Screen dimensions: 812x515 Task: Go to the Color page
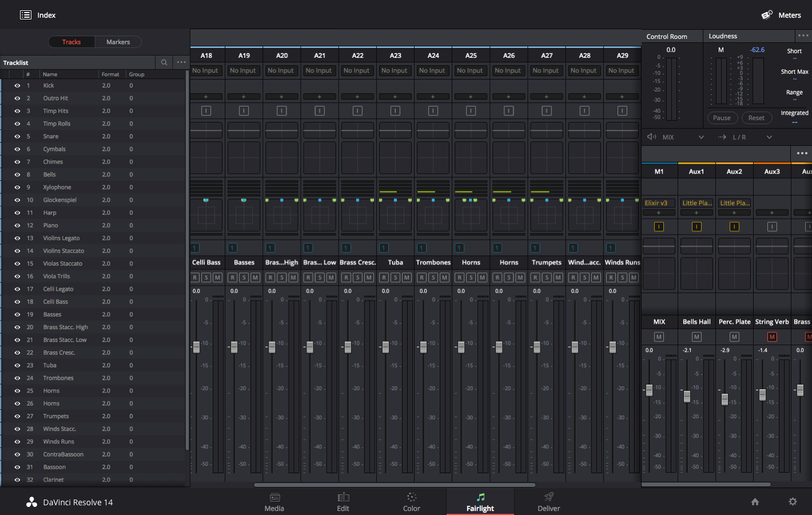point(412,502)
